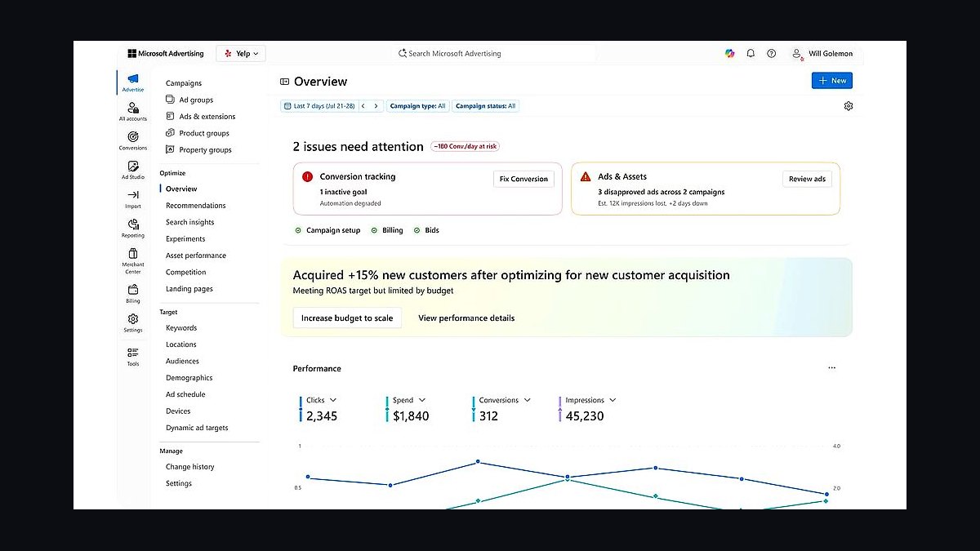The width and height of the screenshot is (980, 551).
Task: Open date range Last 7 days picker
Action: coord(318,106)
